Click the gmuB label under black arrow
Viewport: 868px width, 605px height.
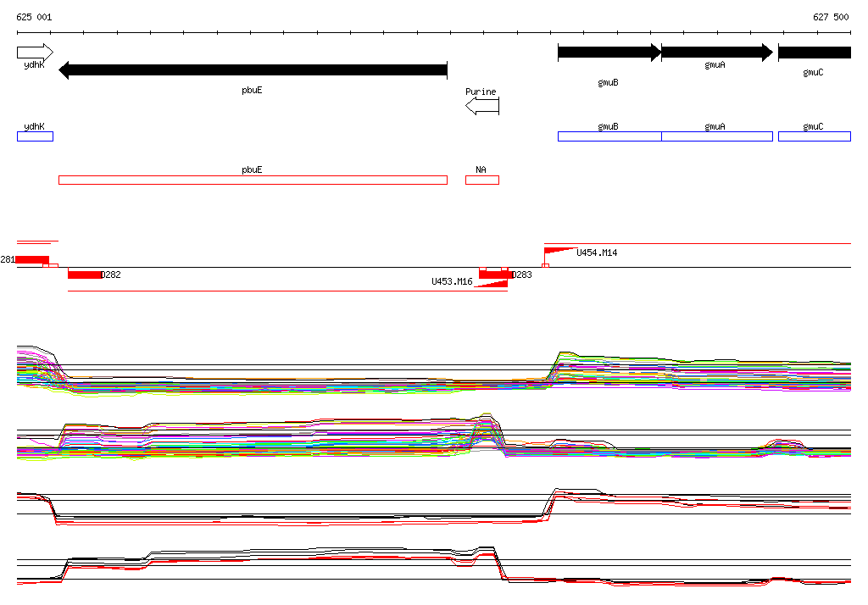click(608, 82)
